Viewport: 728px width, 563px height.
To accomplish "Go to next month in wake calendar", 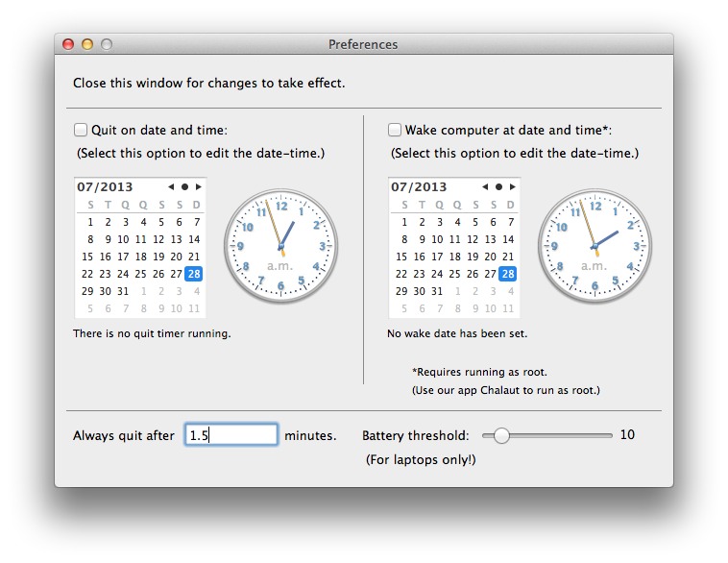I will [513, 186].
